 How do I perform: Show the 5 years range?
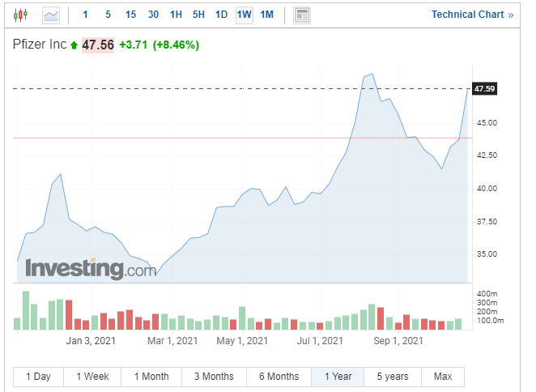pos(393,377)
